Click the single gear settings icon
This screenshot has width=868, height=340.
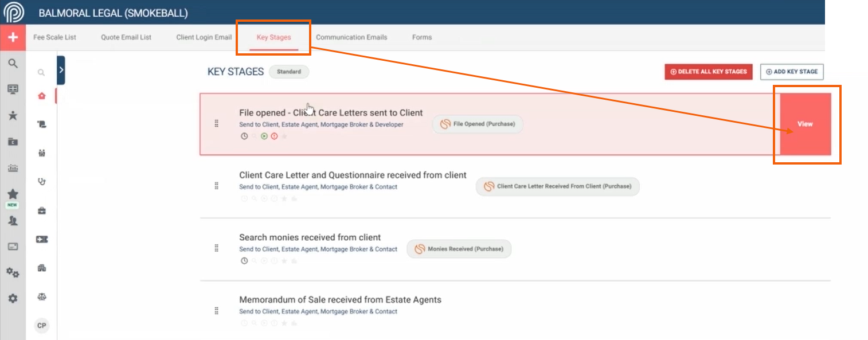tap(13, 298)
